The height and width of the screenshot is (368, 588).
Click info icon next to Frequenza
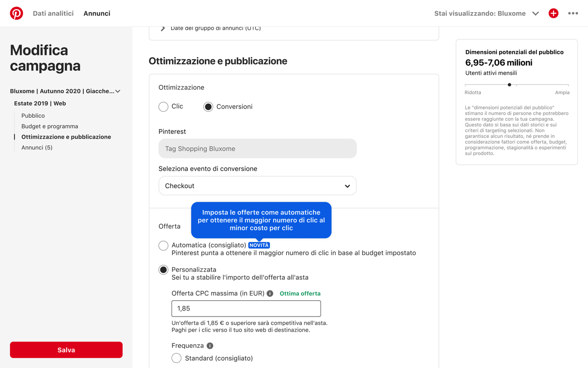[210, 346]
